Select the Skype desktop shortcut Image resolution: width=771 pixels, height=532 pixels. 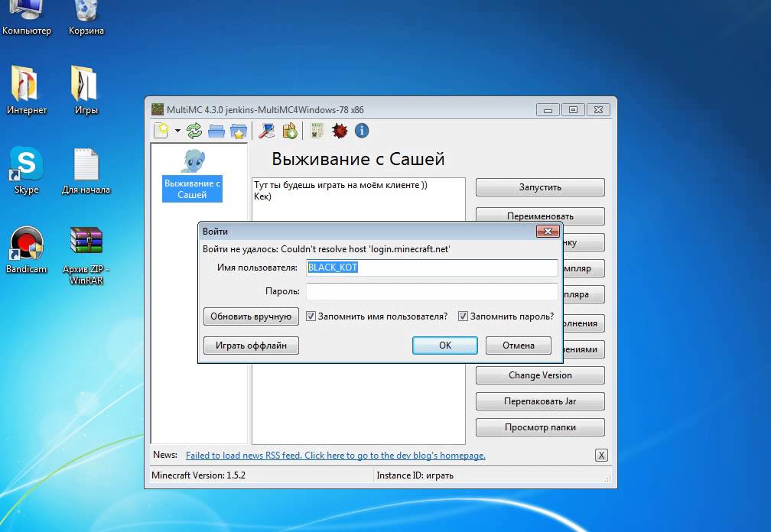coord(27,170)
